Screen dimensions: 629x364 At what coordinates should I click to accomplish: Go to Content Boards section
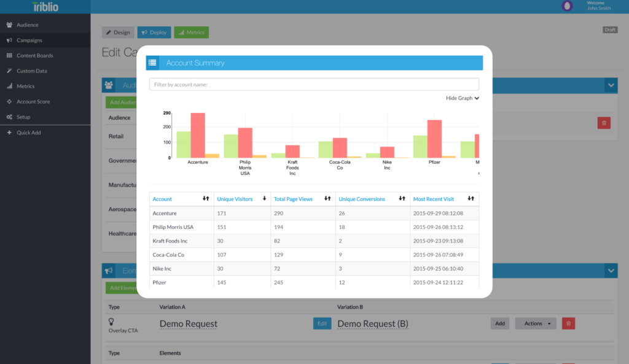[45, 55]
